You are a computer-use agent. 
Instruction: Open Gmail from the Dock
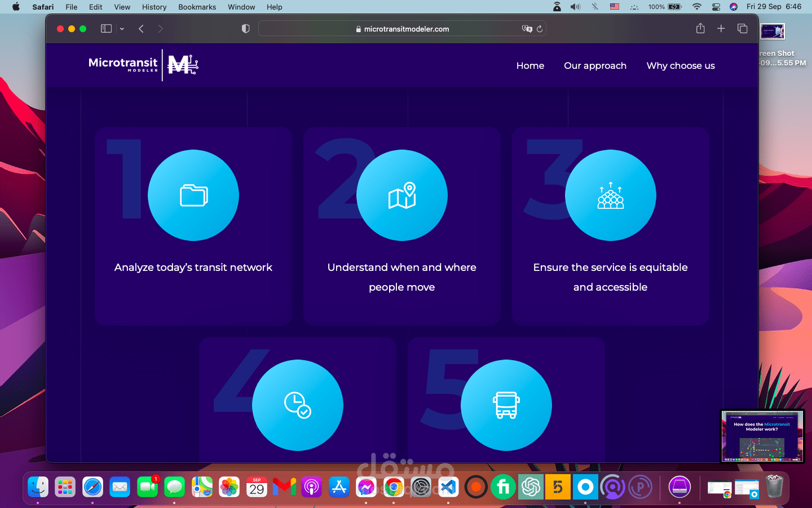pos(284,487)
